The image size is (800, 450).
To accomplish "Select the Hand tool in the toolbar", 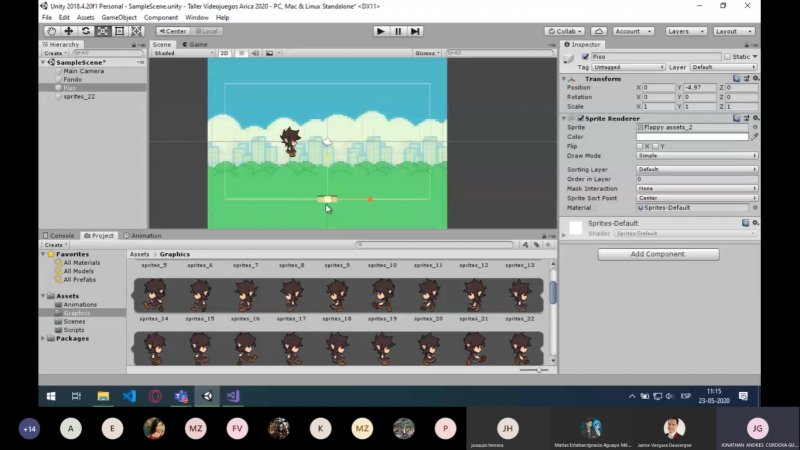I will 52,31.
